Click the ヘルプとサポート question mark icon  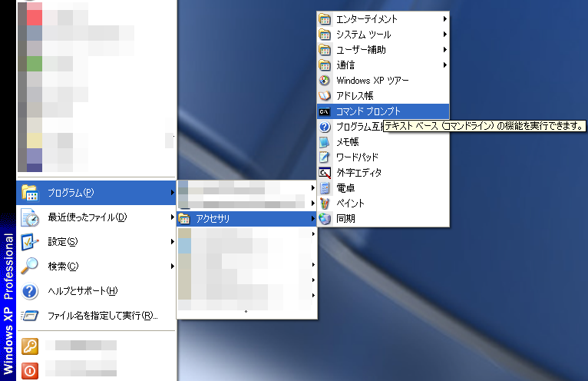[30, 291]
